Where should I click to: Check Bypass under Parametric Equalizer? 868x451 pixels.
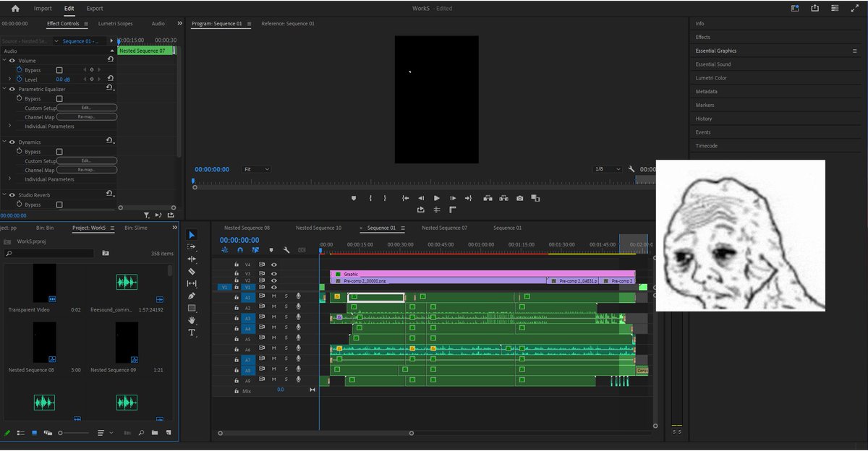click(x=59, y=98)
